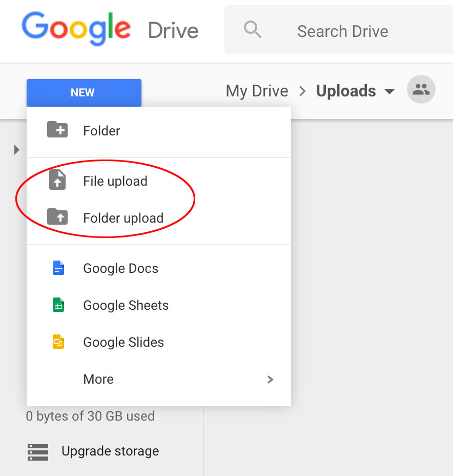Select Google Docs menu entry

(x=120, y=268)
